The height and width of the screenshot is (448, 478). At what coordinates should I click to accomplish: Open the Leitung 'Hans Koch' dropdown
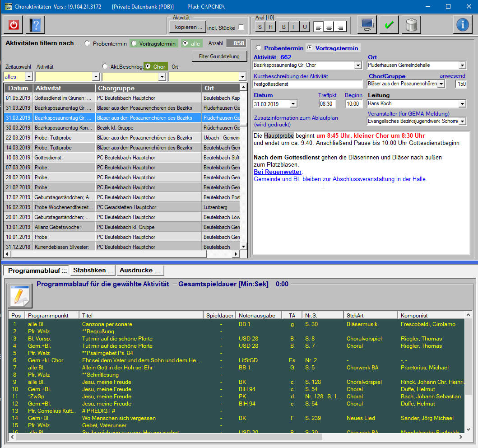click(x=463, y=104)
